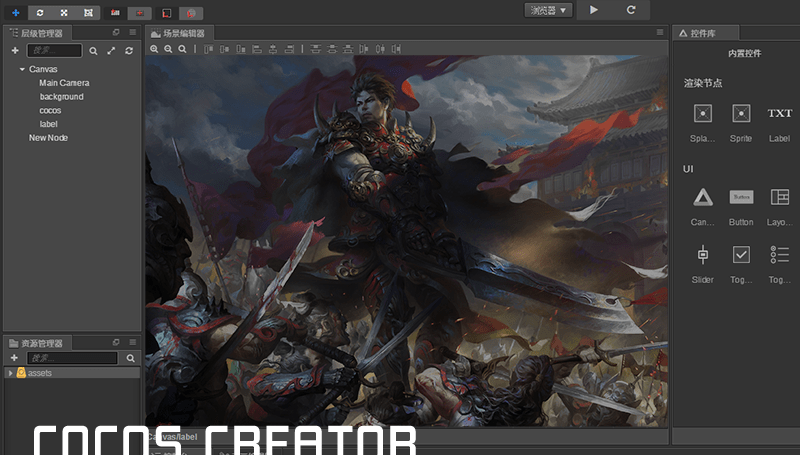Select the label node
This screenshot has height=455, width=800.
(x=48, y=124)
